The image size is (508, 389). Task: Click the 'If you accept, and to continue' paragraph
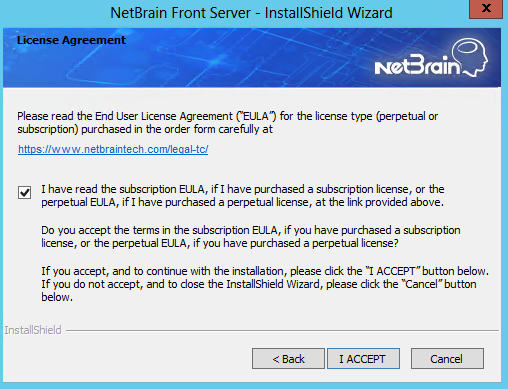265,284
